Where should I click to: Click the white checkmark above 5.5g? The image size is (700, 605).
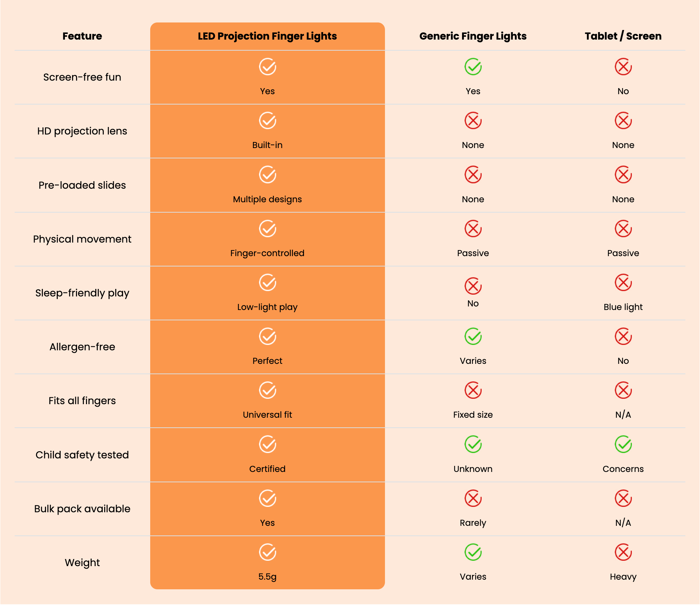pyautogui.click(x=267, y=552)
